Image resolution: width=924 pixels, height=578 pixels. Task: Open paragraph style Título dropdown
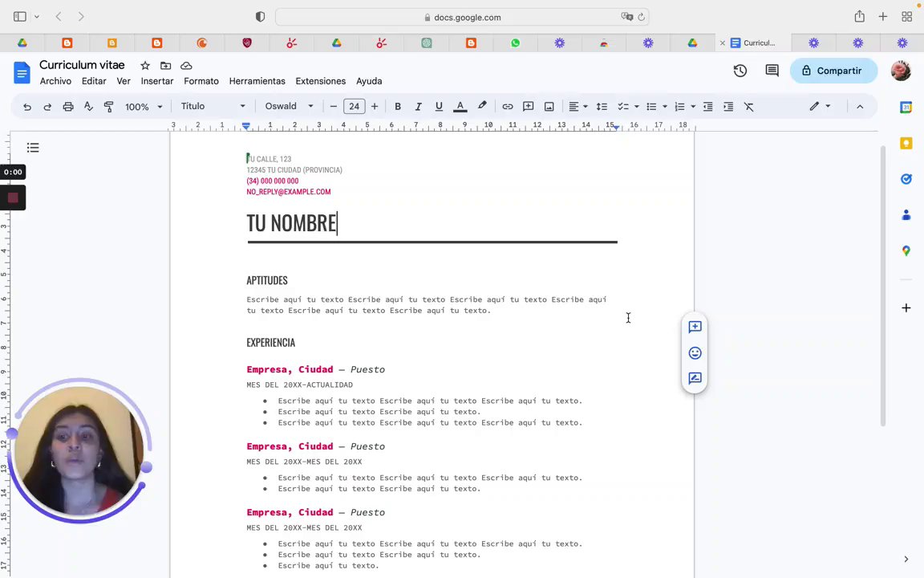[x=213, y=106]
